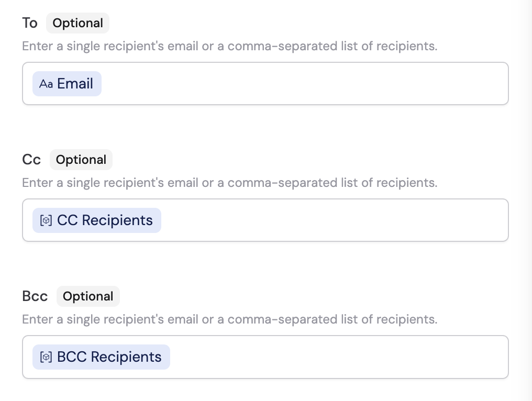Click the Optional badge next to Cc
This screenshot has height=401, width=532.
click(x=81, y=160)
